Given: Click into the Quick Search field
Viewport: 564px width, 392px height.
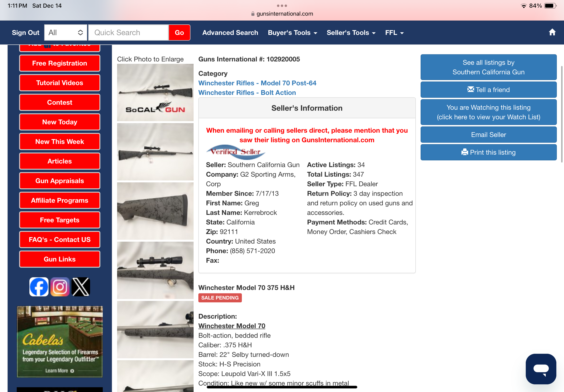Looking at the screenshot, I should [x=128, y=33].
